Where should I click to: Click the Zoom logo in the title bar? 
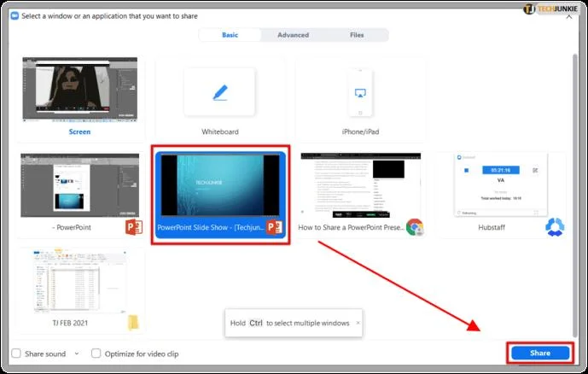click(15, 15)
